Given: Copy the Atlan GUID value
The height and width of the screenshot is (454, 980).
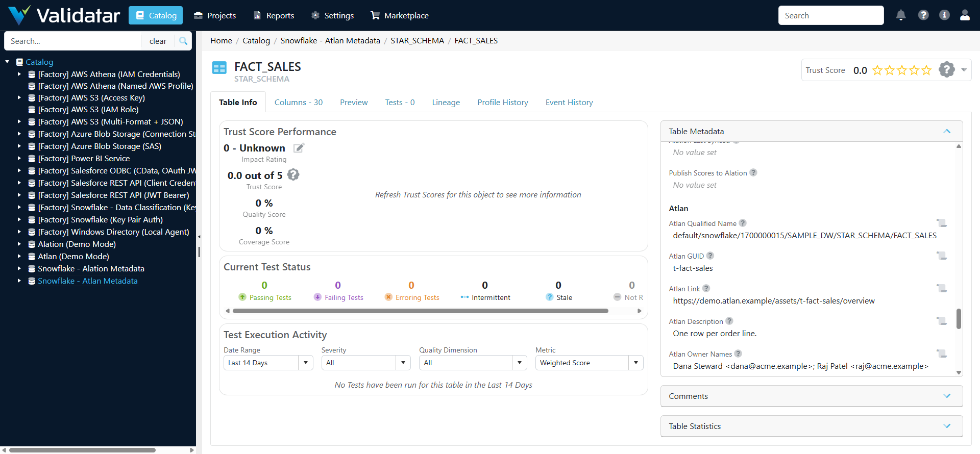Looking at the screenshot, I should 942,256.
